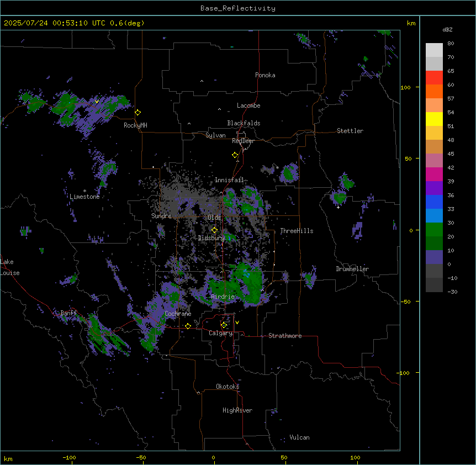The image size is (476, 465).
Task: Click the 80 value on dBZ legend
Action: click(x=451, y=44)
